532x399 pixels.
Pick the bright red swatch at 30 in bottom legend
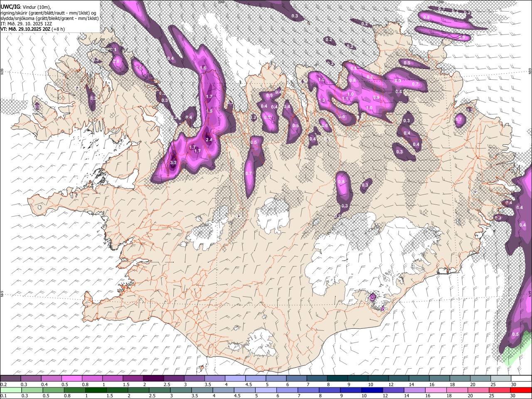click(521, 390)
